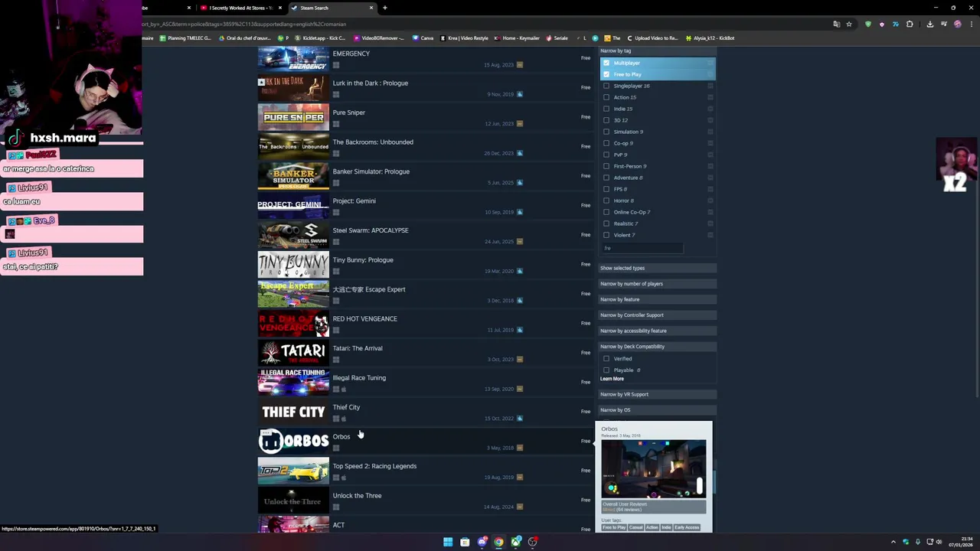
Task: Collapse Narrow by Deck Compatibility section
Action: [x=657, y=347]
